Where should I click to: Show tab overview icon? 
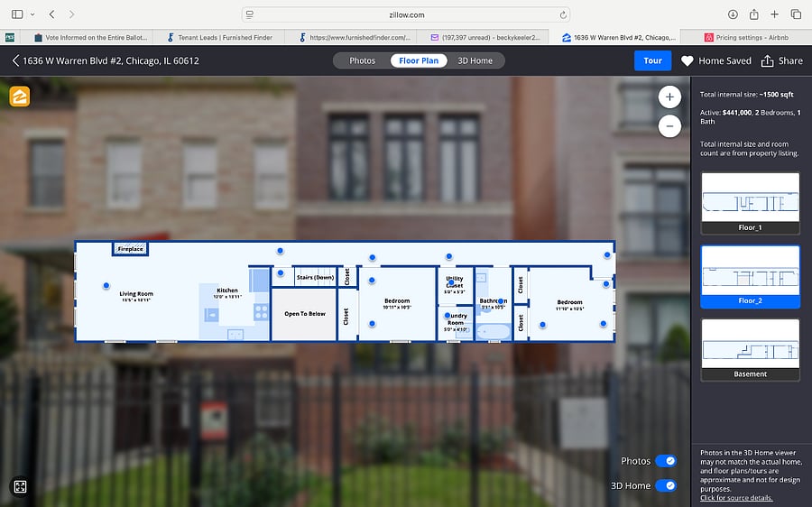point(796,14)
